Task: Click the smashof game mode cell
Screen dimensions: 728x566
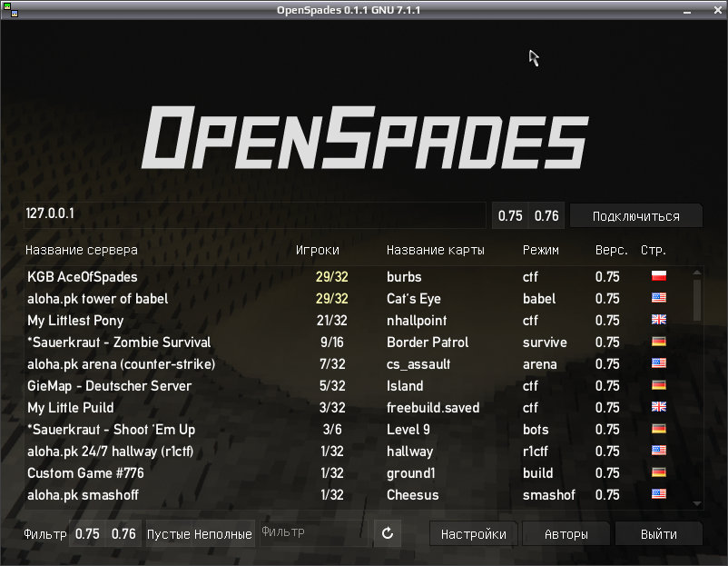Action: (549, 495)
